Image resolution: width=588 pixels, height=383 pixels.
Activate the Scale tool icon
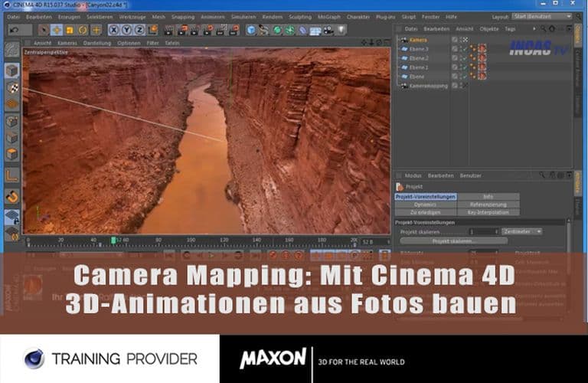click(70, 30)
